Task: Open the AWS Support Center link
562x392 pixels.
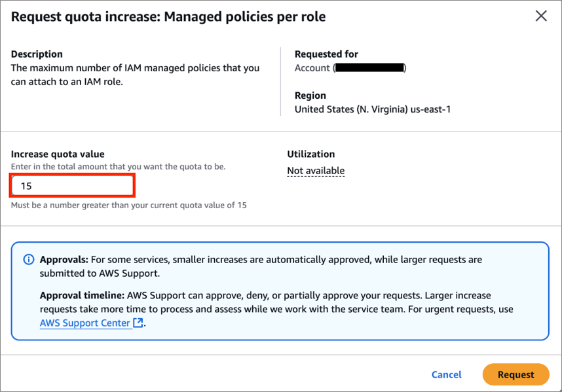Action: click(x=85, y=323)
